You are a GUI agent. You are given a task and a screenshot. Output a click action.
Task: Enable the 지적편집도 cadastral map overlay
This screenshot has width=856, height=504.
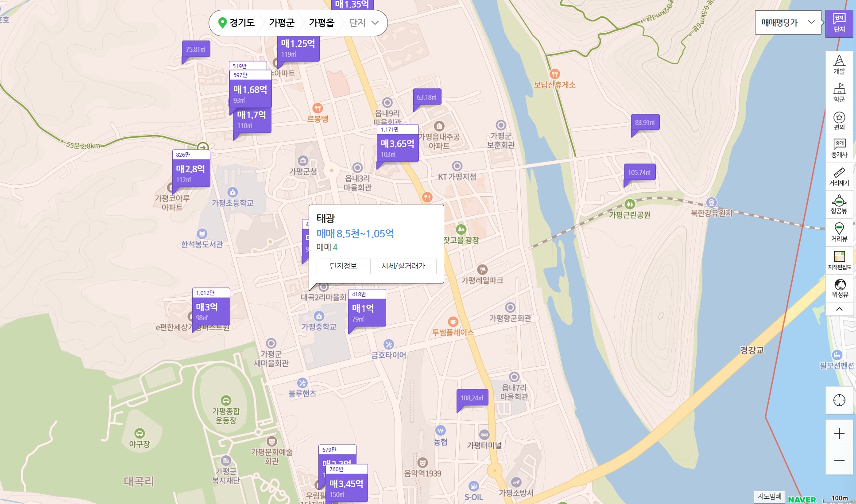click(839, 260)
